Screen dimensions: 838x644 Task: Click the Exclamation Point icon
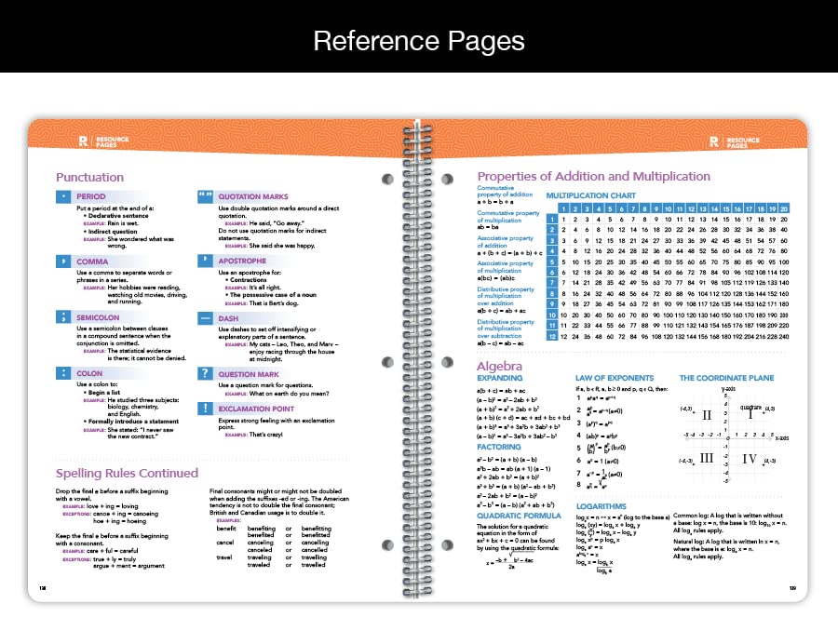click(x=205, y=409)
